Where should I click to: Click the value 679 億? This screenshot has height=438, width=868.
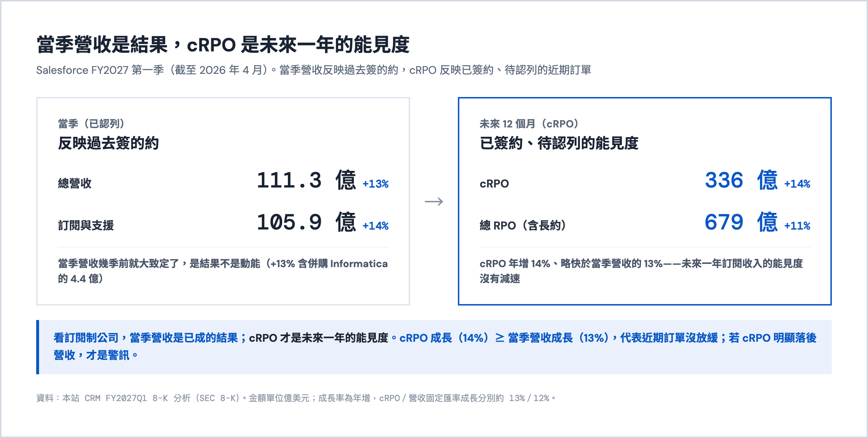[741, 222]
